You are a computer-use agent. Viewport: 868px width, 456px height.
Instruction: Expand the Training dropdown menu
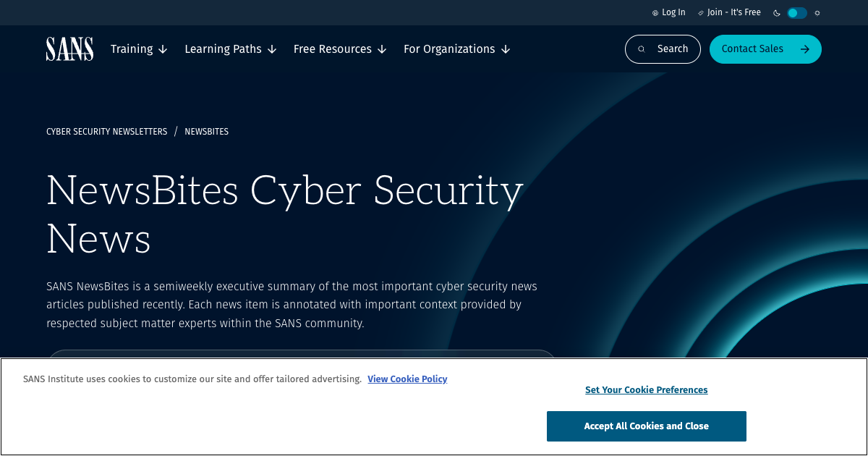[139, 49]
